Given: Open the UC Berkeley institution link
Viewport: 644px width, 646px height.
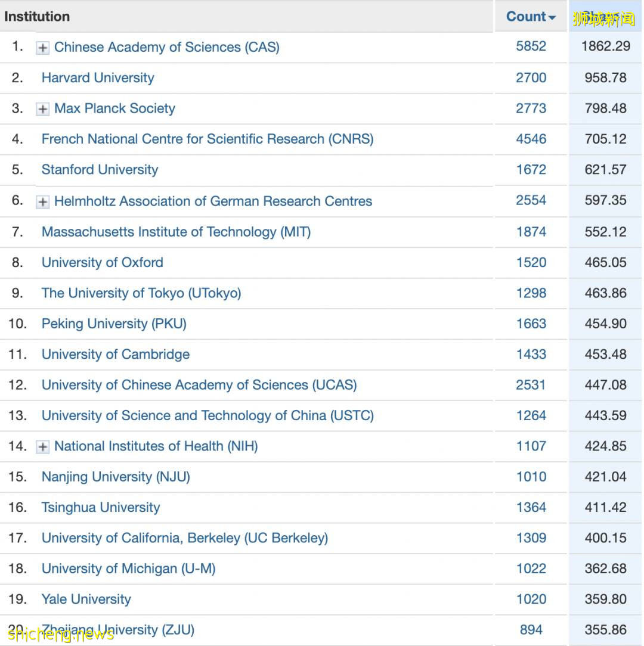Looking at the screenshot, I should pos(185,538).
